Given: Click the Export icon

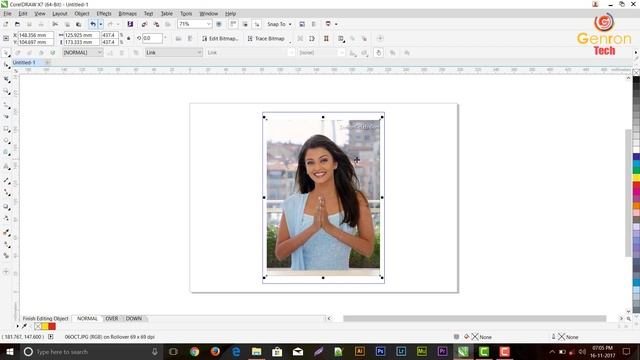Looking at the screenshot, I should click(156, 24).
